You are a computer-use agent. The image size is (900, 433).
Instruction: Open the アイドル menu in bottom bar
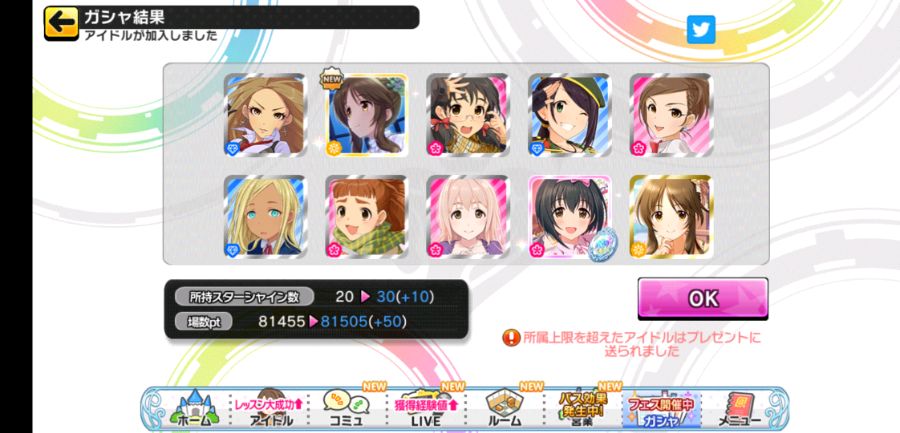click(x=269, y=408)
